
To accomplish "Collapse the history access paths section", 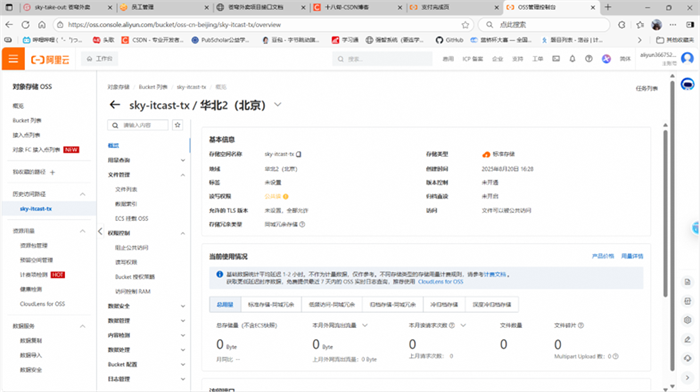I will click(83, 194).
